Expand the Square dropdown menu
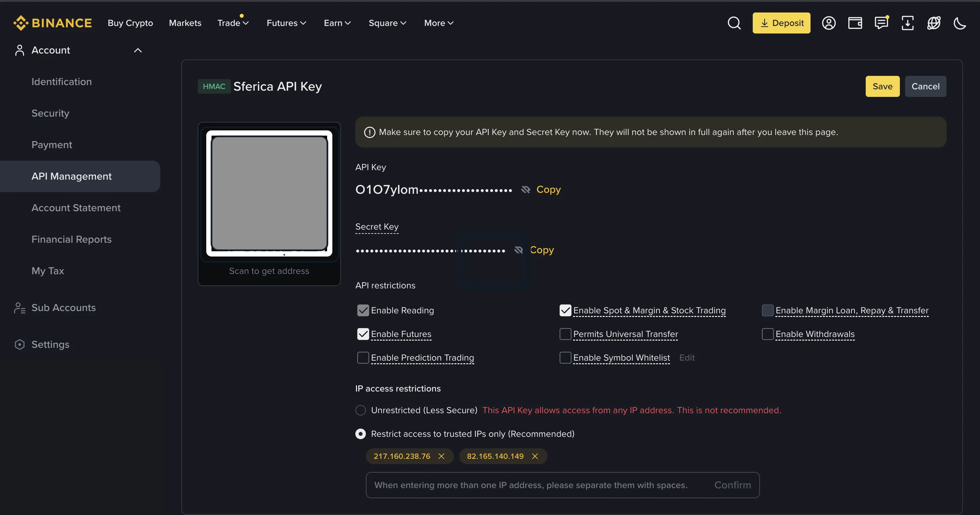980x515 pixels. (x=387, y=23)
